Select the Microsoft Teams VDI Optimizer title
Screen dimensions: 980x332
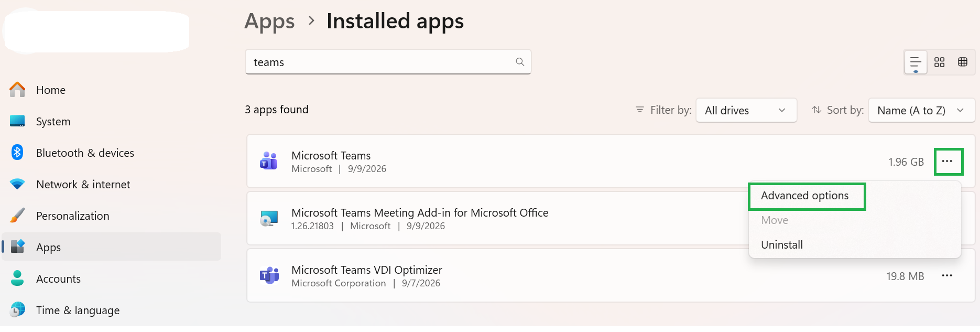(367, 270)
